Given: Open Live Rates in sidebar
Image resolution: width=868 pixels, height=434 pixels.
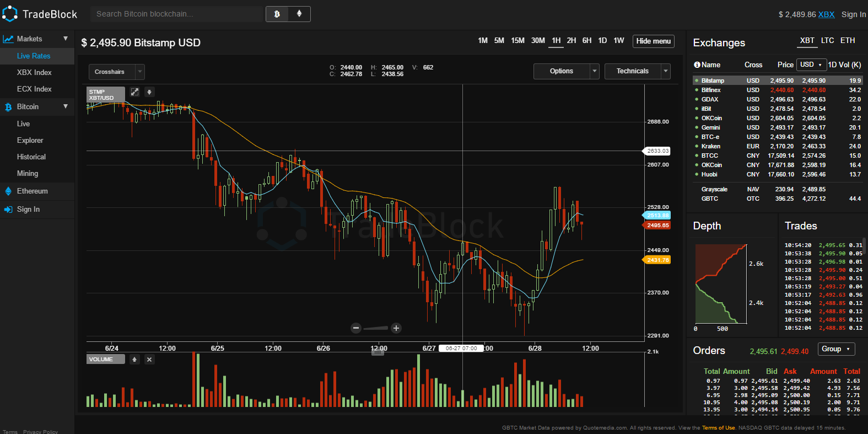Looking at the screenshot, I should 34,56.
